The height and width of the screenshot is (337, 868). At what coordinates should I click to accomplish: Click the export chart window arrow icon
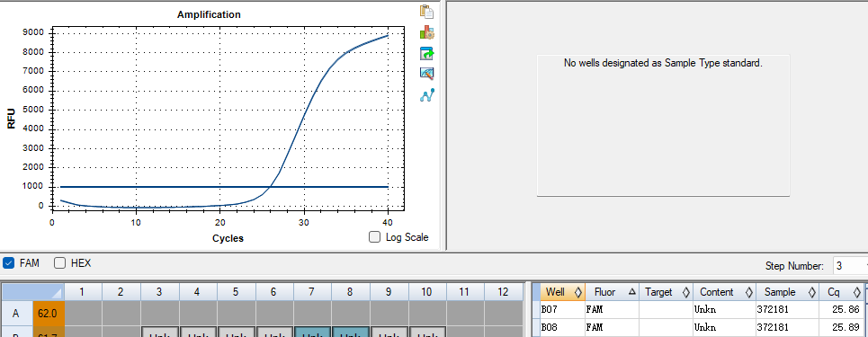pyautogui.click(x=426, y=53)
